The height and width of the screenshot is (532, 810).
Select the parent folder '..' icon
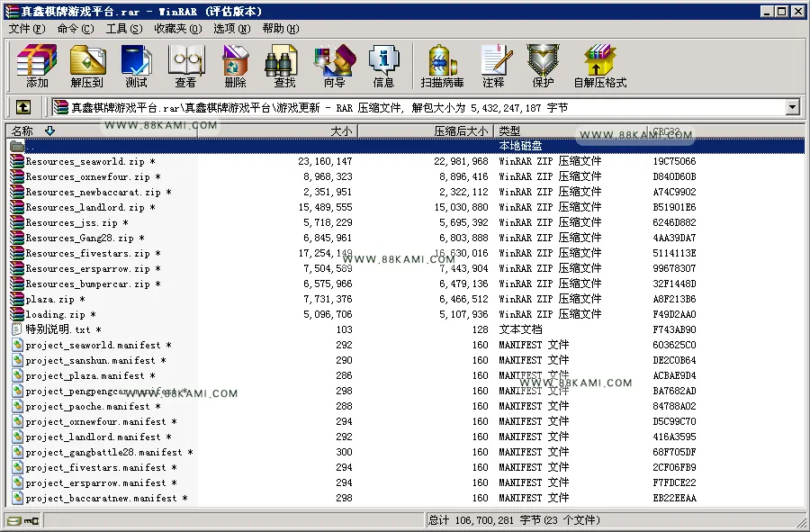pos(17,146)
